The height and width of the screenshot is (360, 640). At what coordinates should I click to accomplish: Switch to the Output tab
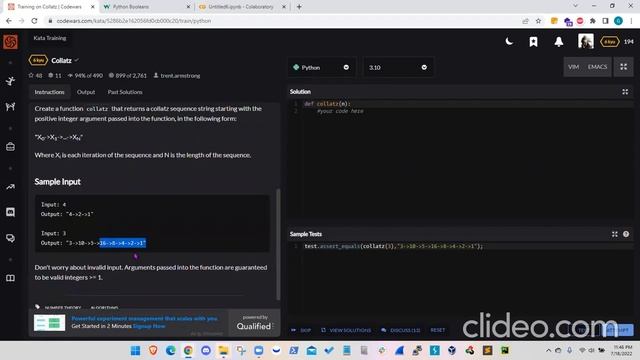pyautogui.click(x=86, y=92)
